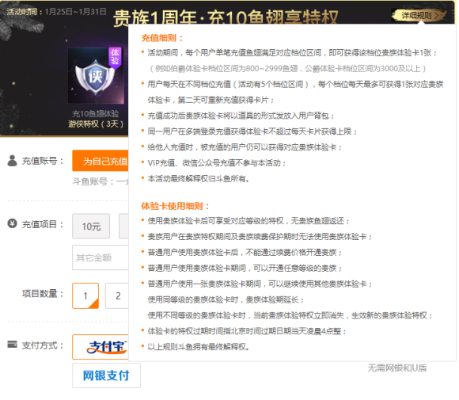Screen dimensions: 459x400
Task: Click the card icon beside 支付方式
Action: 12,344
